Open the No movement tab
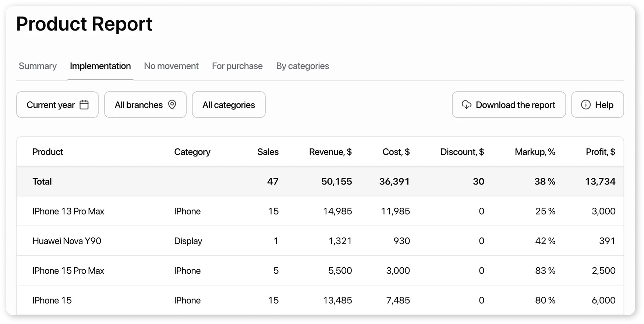The image size is (644, 324). tap(171, 66)
